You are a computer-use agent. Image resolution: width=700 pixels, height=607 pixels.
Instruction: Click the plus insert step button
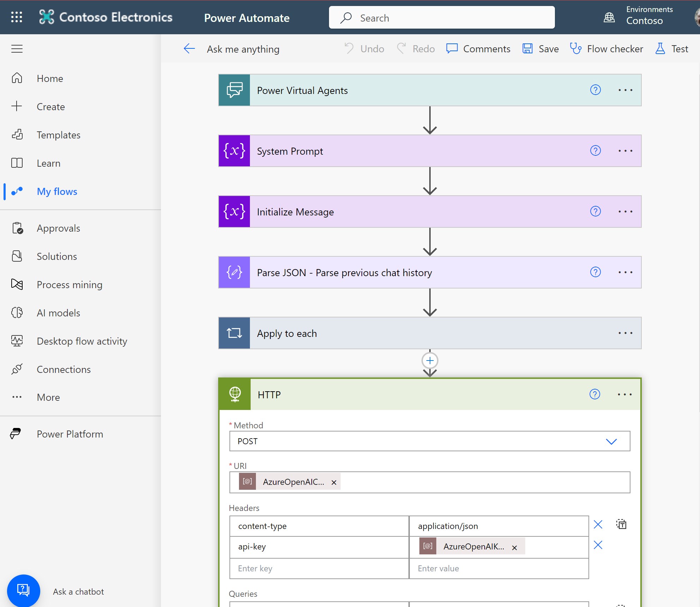[x=430, y=361]
